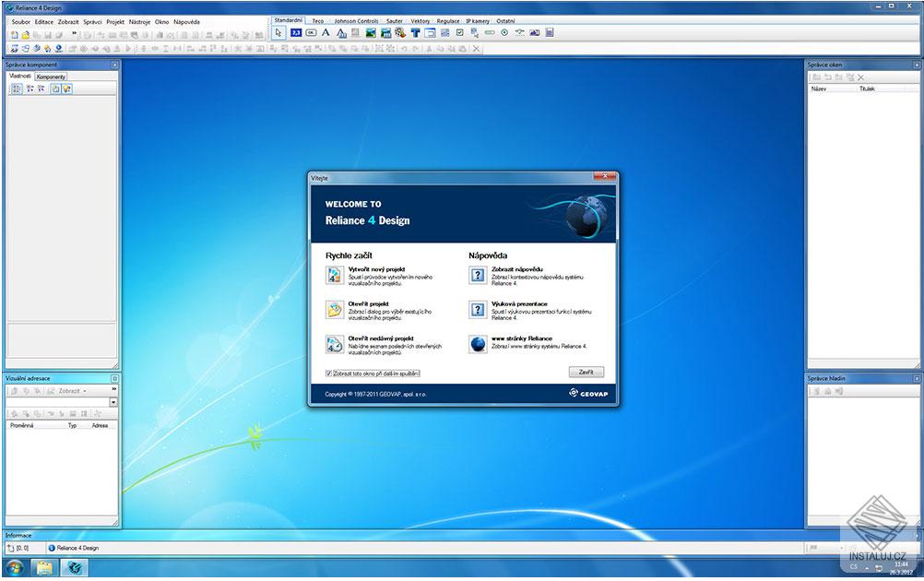Expand the Zobrazit dropdown in Vizuální adresace

pyautogui.click(x=85, y=391)
